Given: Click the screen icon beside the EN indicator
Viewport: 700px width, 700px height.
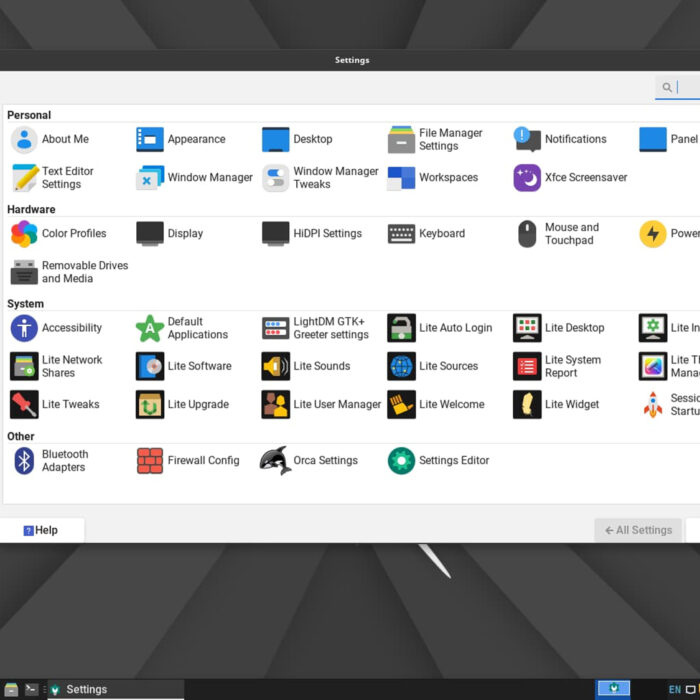Looking at the screenshot, I should pos(691,690).
